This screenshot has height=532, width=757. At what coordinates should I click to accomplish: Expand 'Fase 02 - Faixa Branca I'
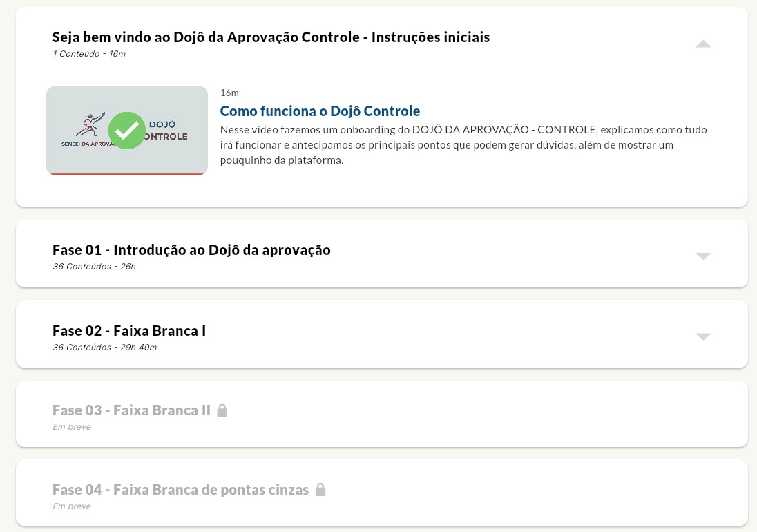click(x=703, y=336)
